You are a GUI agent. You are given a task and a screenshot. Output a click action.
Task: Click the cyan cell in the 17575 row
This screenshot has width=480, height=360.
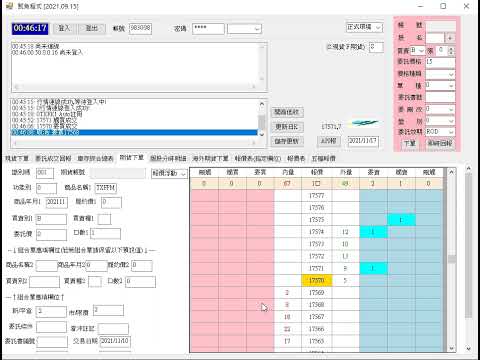(x=401, y=220)
